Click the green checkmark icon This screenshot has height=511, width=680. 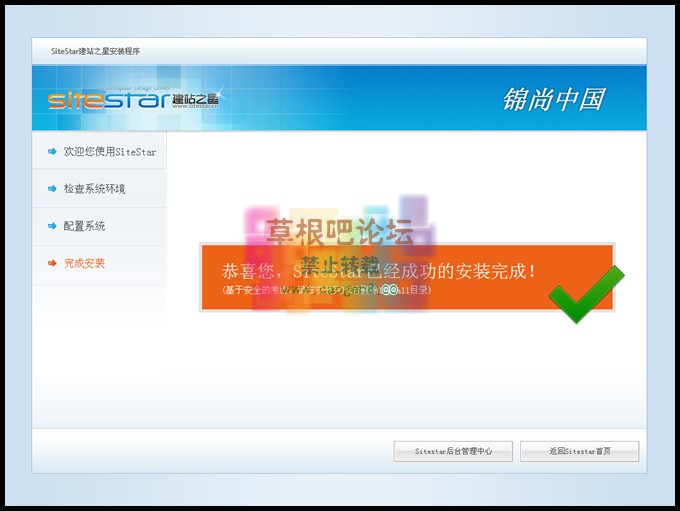coord(586,295)
